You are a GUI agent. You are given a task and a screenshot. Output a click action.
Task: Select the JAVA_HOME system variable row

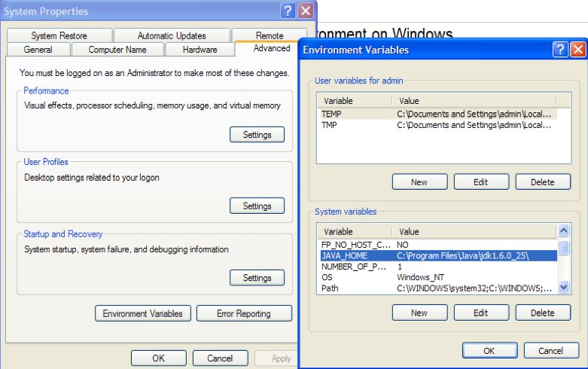439,256
